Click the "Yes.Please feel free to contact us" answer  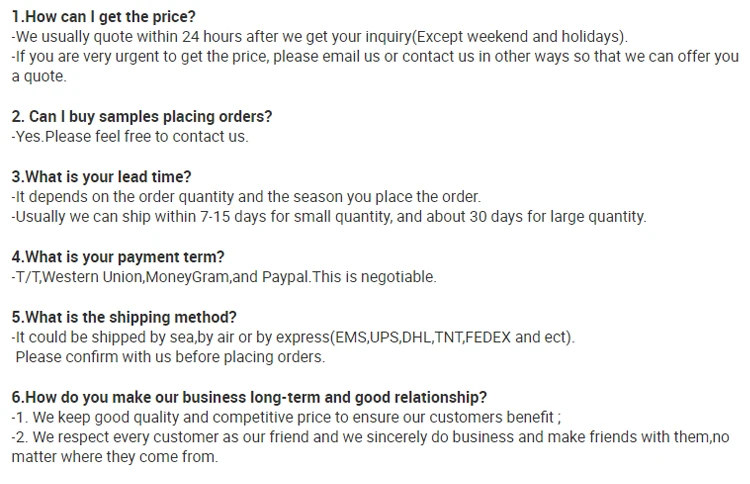(x=130, y=137)
